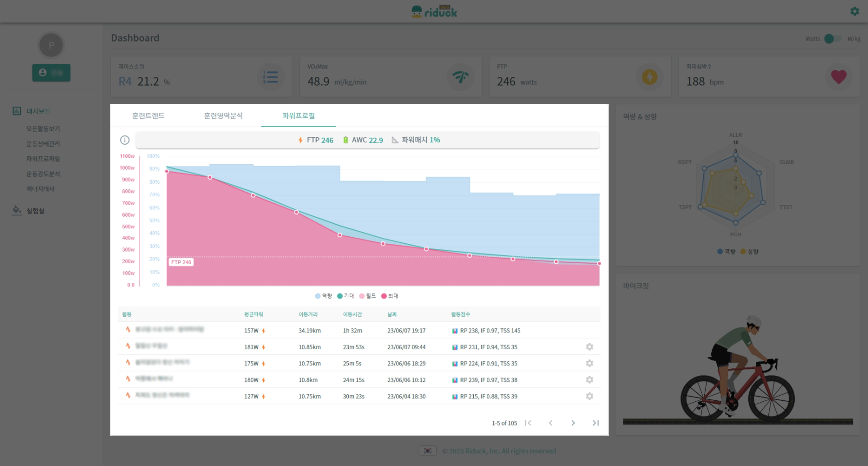Toggle the Watts to W/kg switch
The image size is (868, 466).
click(x=832, y=39)
